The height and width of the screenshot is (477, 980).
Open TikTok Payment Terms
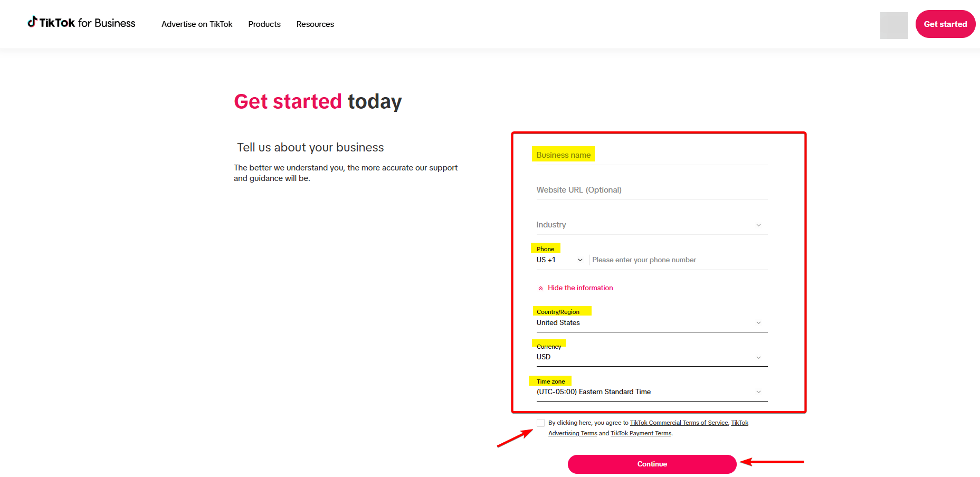[641, 433]
